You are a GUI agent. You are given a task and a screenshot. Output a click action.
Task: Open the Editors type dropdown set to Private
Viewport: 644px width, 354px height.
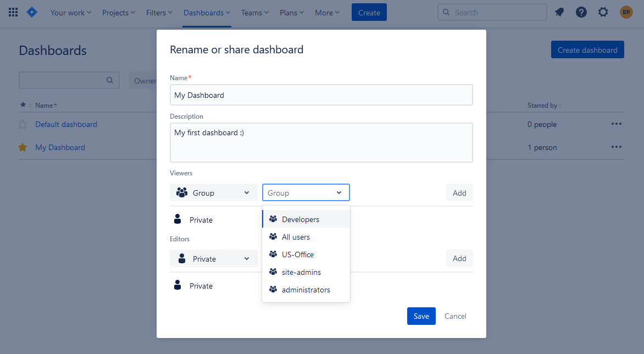pos(214,259)
